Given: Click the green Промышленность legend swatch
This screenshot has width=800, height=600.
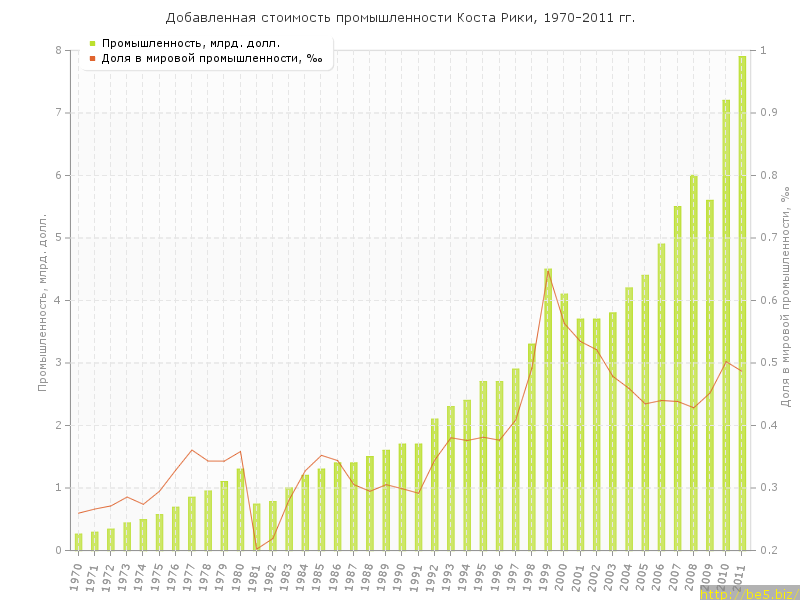Looking at the screenshot, I should pyautogui.click(x=92, y=43).
